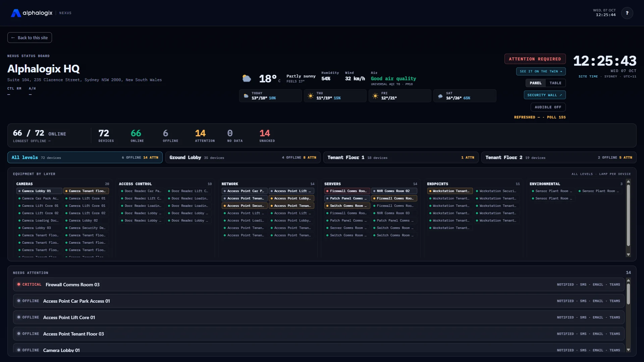Switch to TABLE view
This screenshot has width=644, height=362.
tap(555, 83)
